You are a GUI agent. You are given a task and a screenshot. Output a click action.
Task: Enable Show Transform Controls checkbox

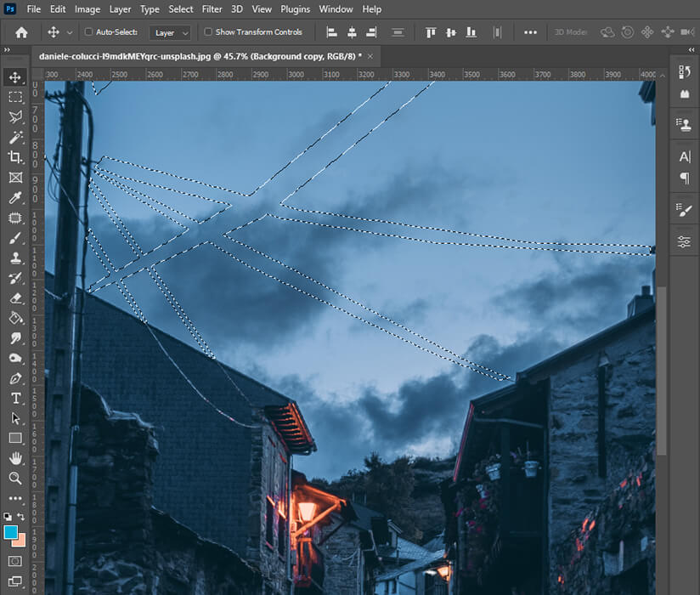(208, 31)
